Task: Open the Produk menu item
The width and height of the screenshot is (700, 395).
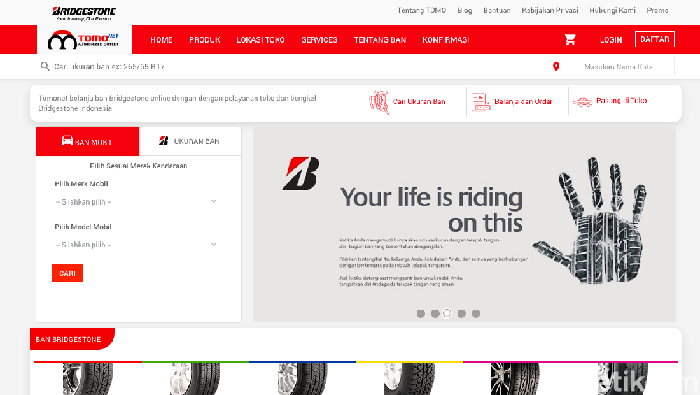Action: pyautogui.click(x=204, y=40)
